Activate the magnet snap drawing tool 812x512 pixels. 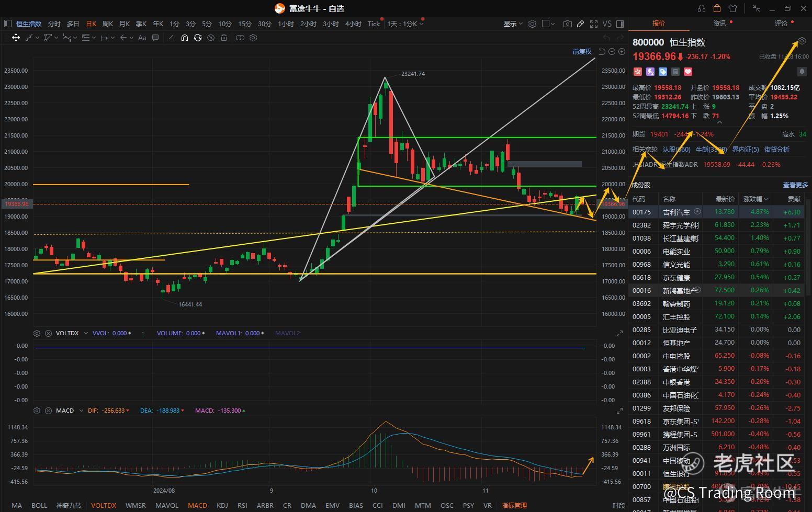[185, 38]
